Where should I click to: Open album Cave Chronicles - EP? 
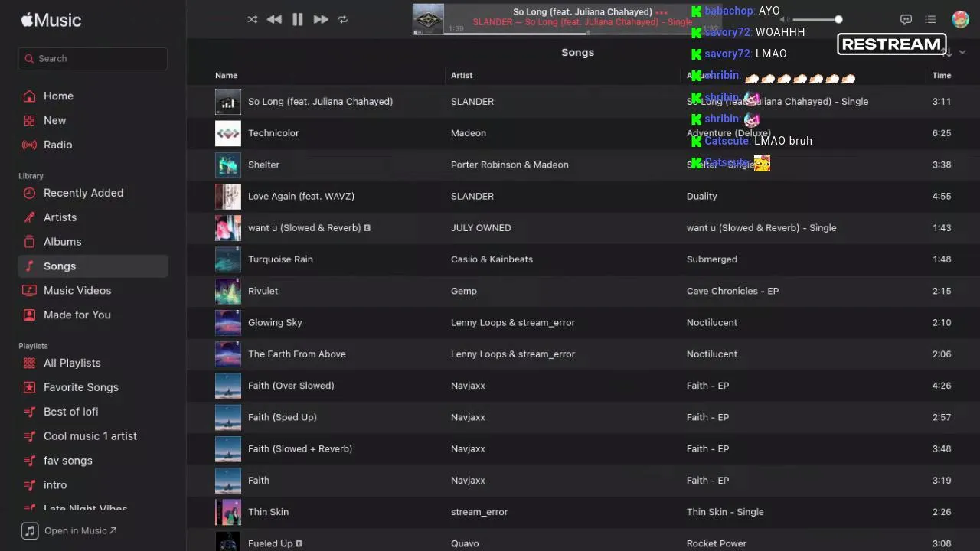[x=733, y=291]
